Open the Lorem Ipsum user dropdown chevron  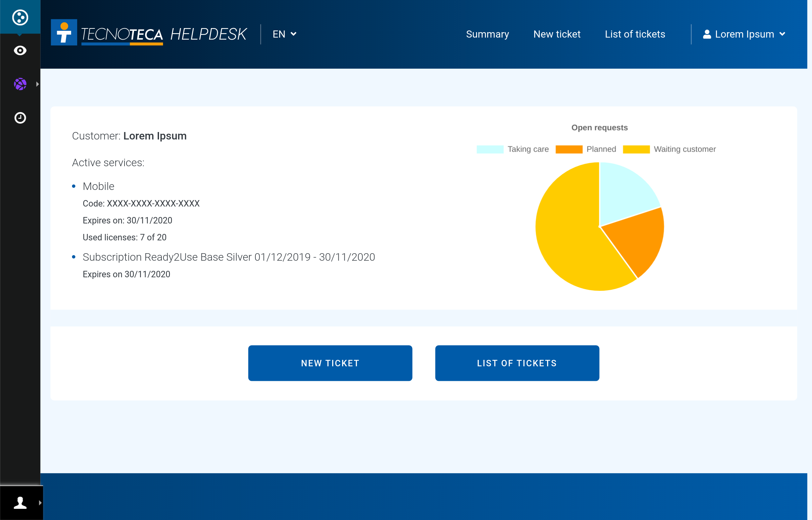click(x=782, y=34)
